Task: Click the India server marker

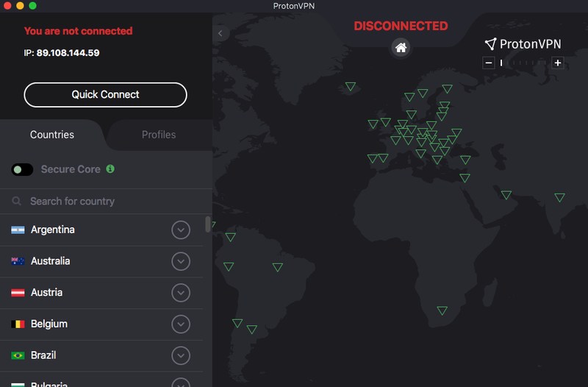Action: pos(559,197)
